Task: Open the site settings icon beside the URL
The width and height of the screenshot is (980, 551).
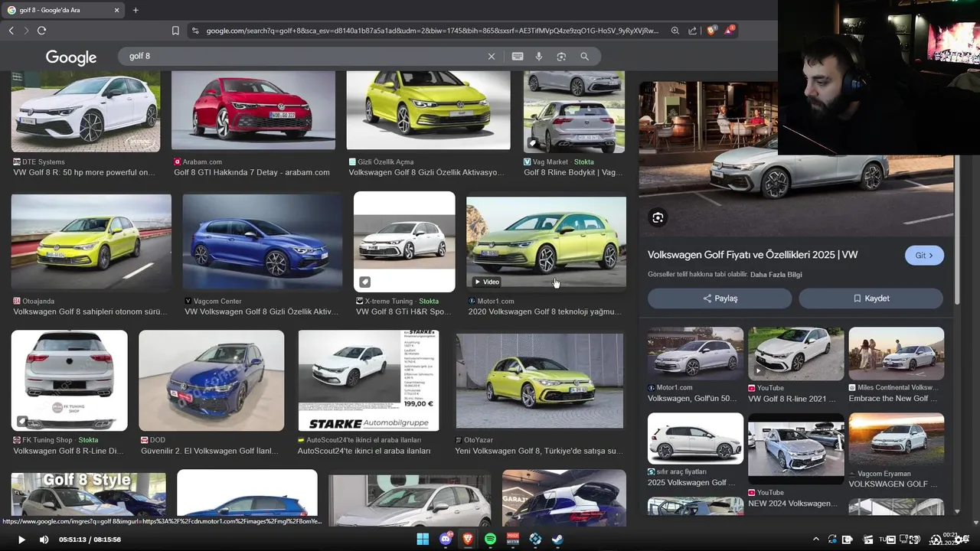Action: pyautogui.click(x=195, y=31)
